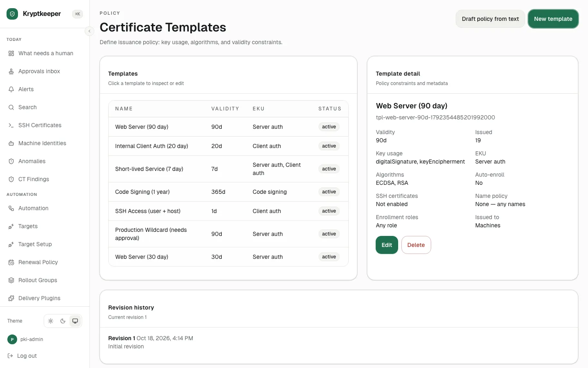Click the Alerts bell icon
This screenshot has width=588, height=368.
11,90
